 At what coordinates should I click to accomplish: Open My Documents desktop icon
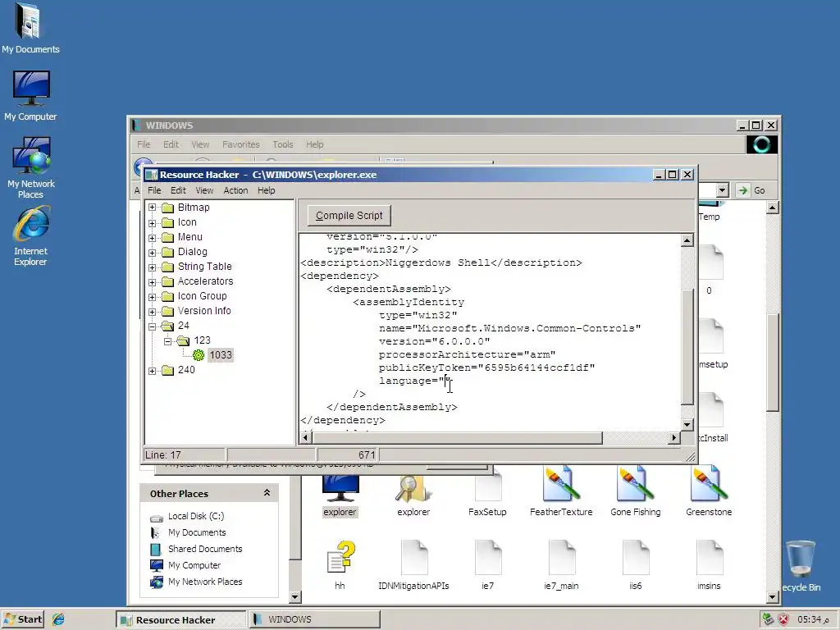coord(30,28)
